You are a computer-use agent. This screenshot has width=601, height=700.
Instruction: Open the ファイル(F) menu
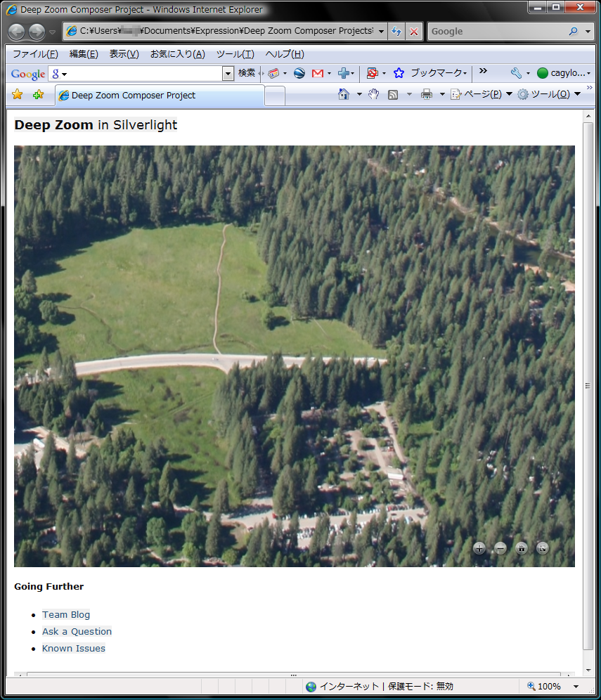pyautogui.click(x=35, y=54)
